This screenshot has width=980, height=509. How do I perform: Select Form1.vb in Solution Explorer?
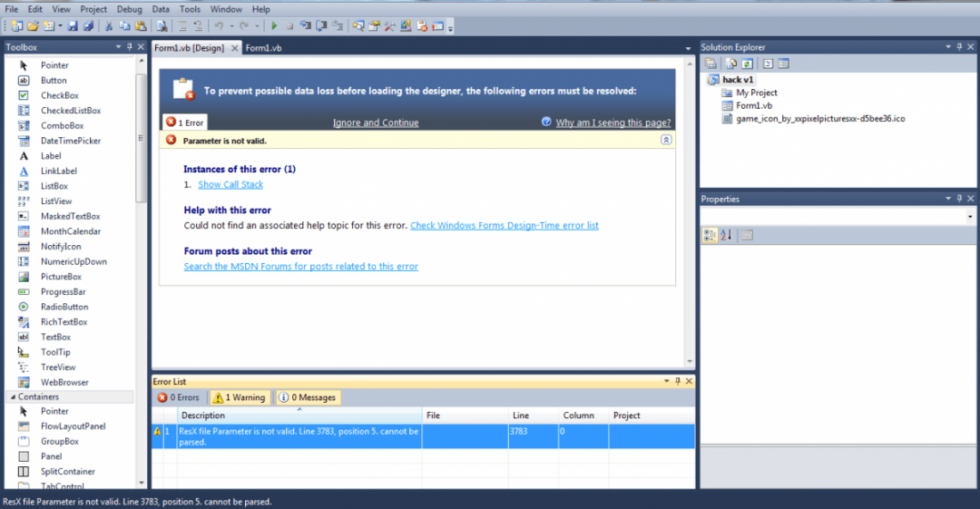(x=752, y=105)
